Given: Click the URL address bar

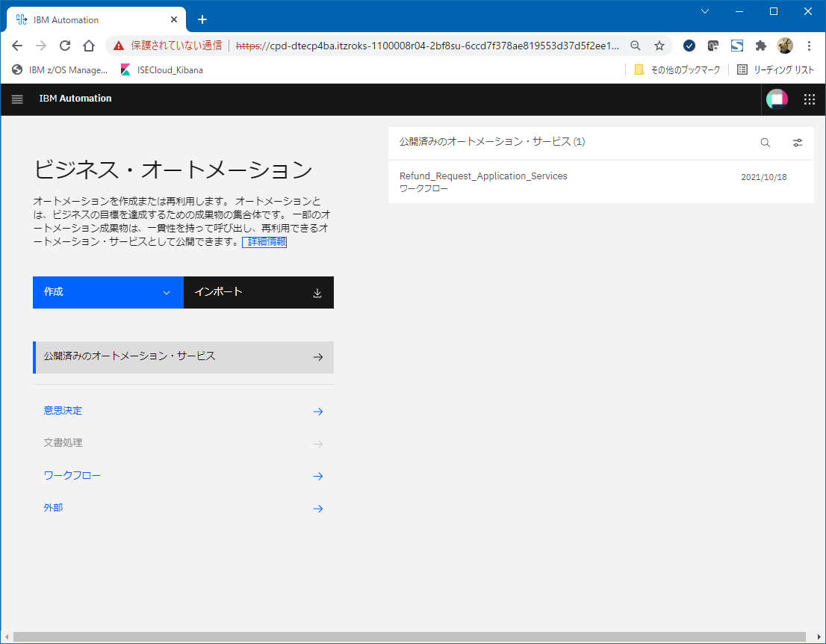Looking at the screenshot, I should pyautogui.click(x=426, y=46).
